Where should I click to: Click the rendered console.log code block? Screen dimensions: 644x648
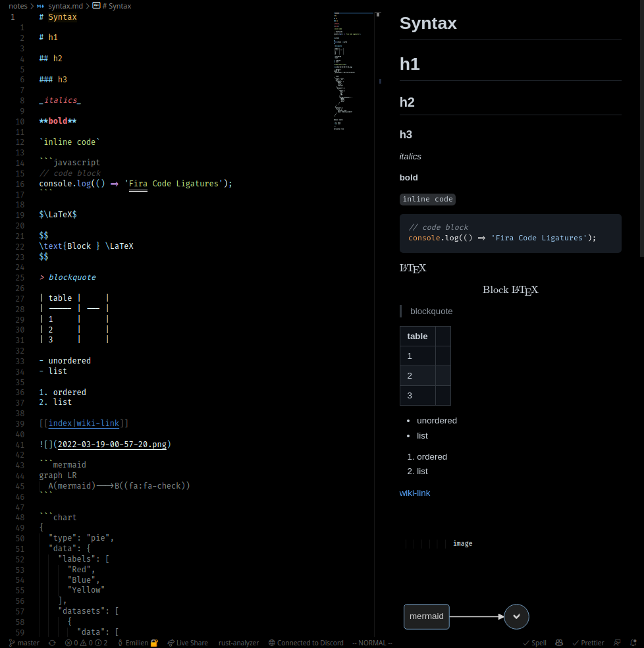coord(510,233)
